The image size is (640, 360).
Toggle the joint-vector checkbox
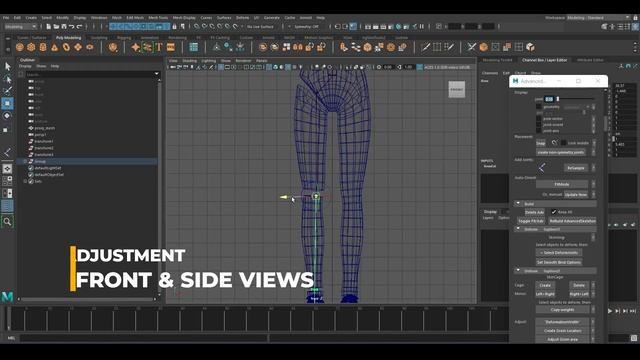click(539, 119)
